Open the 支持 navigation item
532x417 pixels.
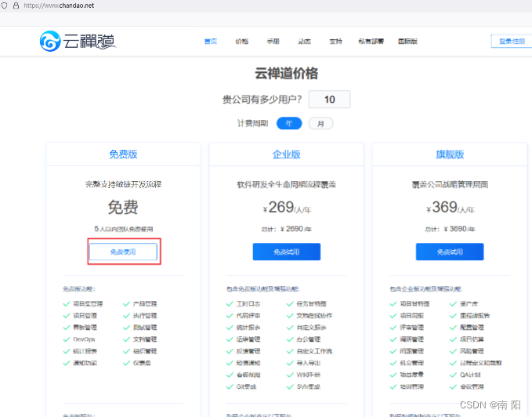[336, 42]
